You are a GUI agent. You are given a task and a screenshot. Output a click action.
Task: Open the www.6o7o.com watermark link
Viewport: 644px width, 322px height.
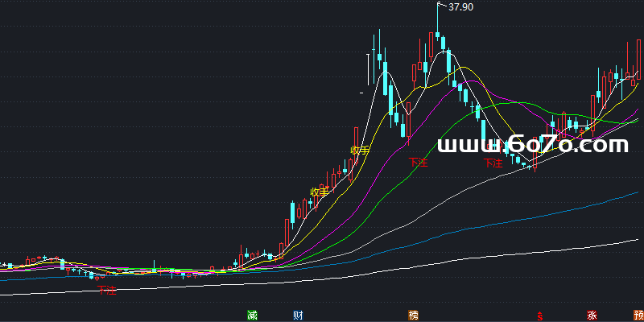coord(532,145)
